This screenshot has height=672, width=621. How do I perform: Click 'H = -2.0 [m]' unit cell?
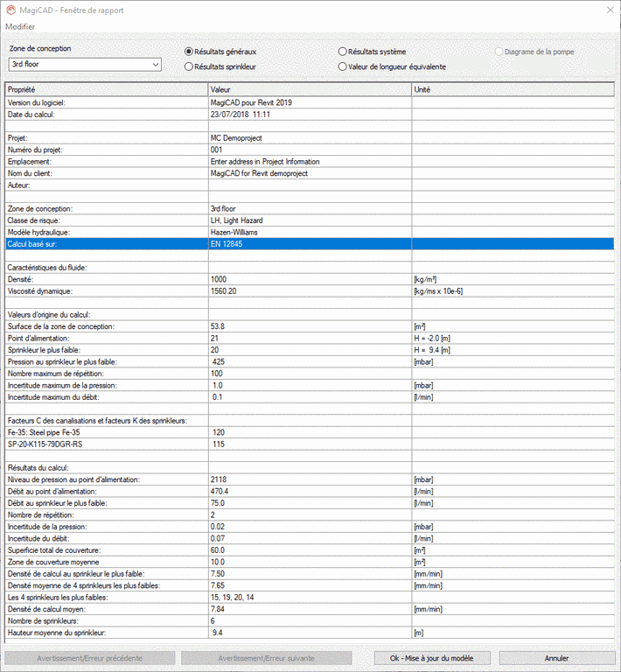513,338
